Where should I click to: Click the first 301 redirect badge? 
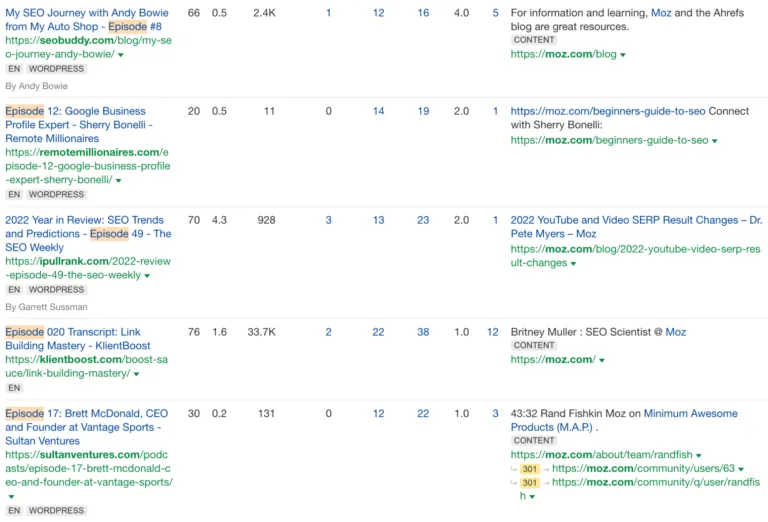[529, 469]
